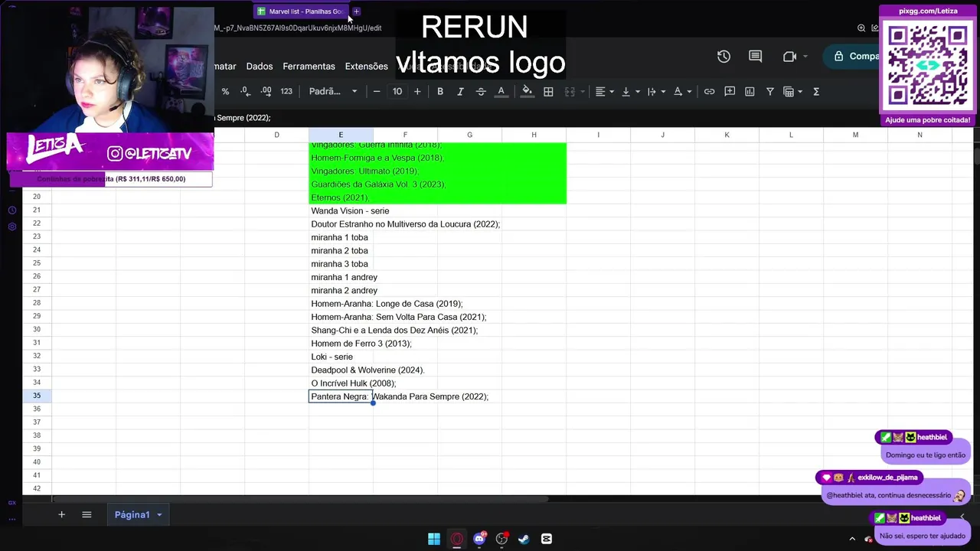Select cell 'O Incrível Hulk (2008);'
This screenshot has width=980, height=551.
(x=353, y=383)
